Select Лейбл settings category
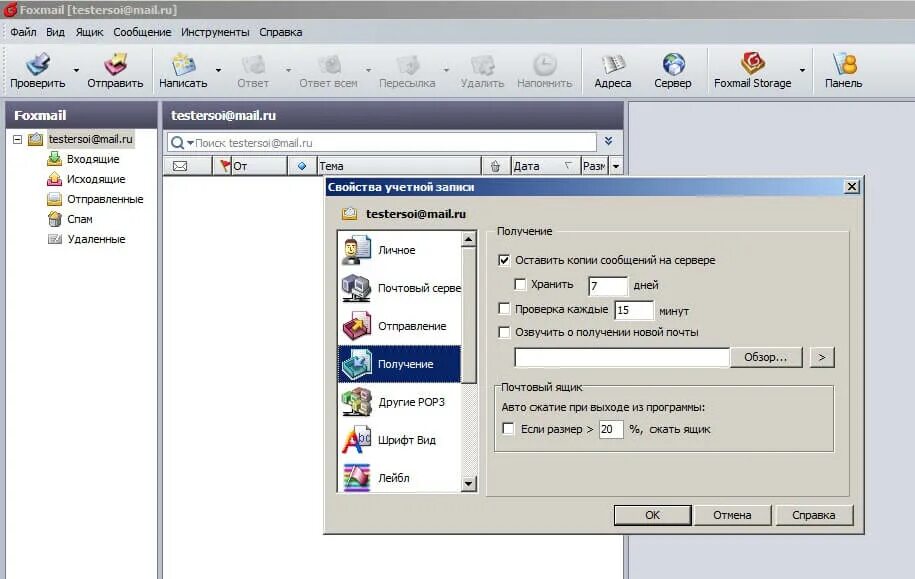The height and width of the screenshot is (579, 915). (x=399, y=477)
